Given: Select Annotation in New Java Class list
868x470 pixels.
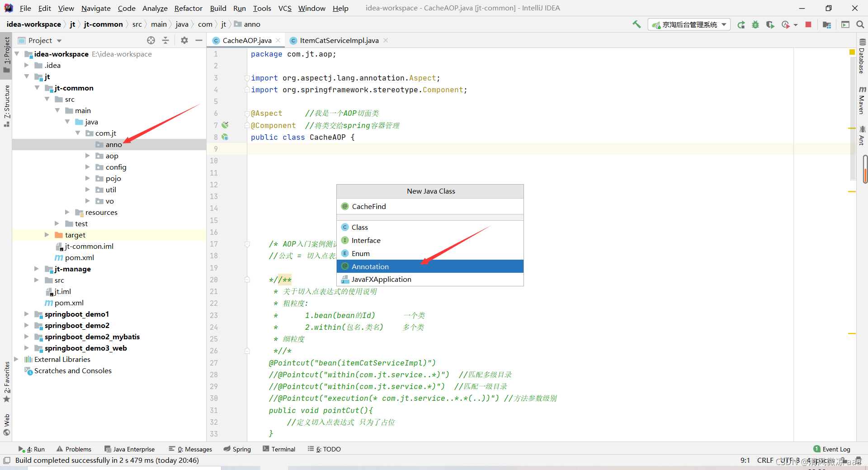Looking at the screenshot, I should pos(430,266).
